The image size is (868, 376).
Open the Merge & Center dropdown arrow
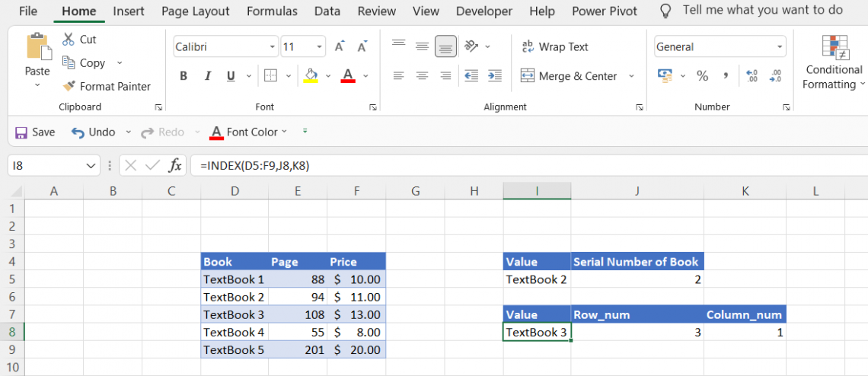coord(631,76)
